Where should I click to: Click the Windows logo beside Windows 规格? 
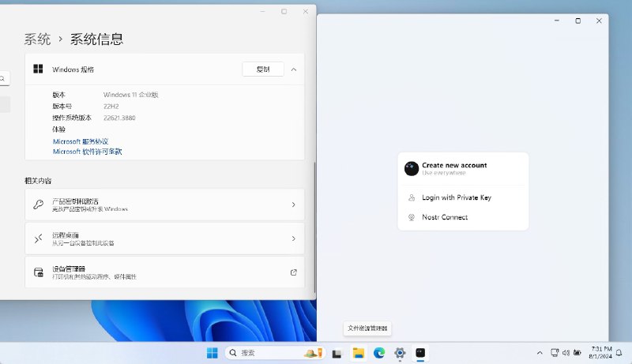pyautogui.click(x=38, y=69)
